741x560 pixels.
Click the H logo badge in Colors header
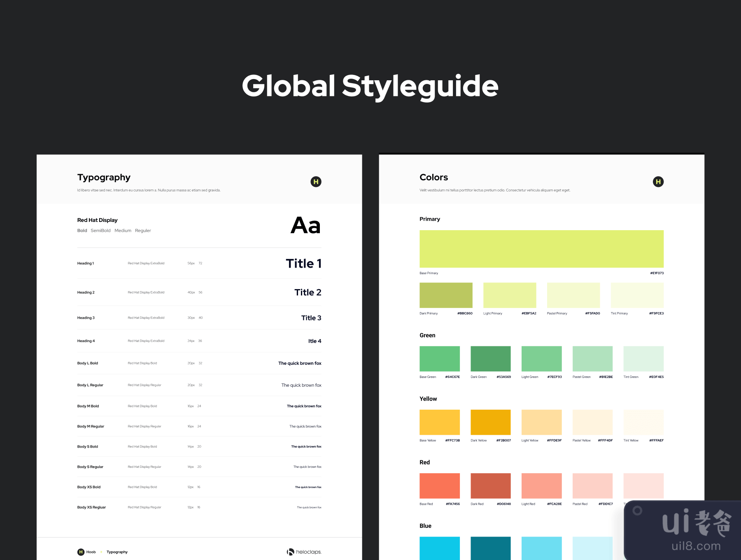click(658, 182)
